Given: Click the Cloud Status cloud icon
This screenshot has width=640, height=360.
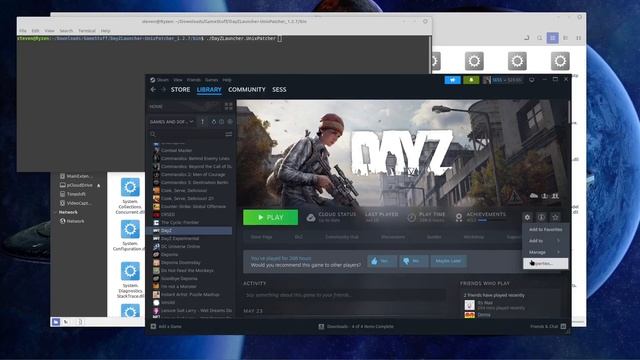Looking at the screenshot, I should point(311,217).
